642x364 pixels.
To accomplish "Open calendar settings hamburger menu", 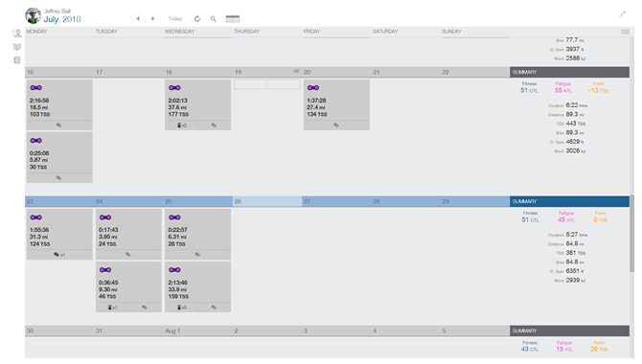I will tap(625, 32).
